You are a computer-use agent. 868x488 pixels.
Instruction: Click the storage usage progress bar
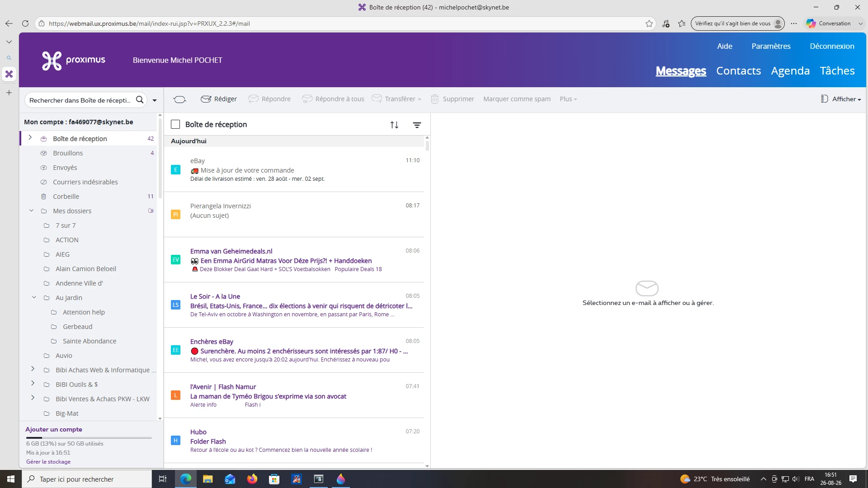(89, 438)
